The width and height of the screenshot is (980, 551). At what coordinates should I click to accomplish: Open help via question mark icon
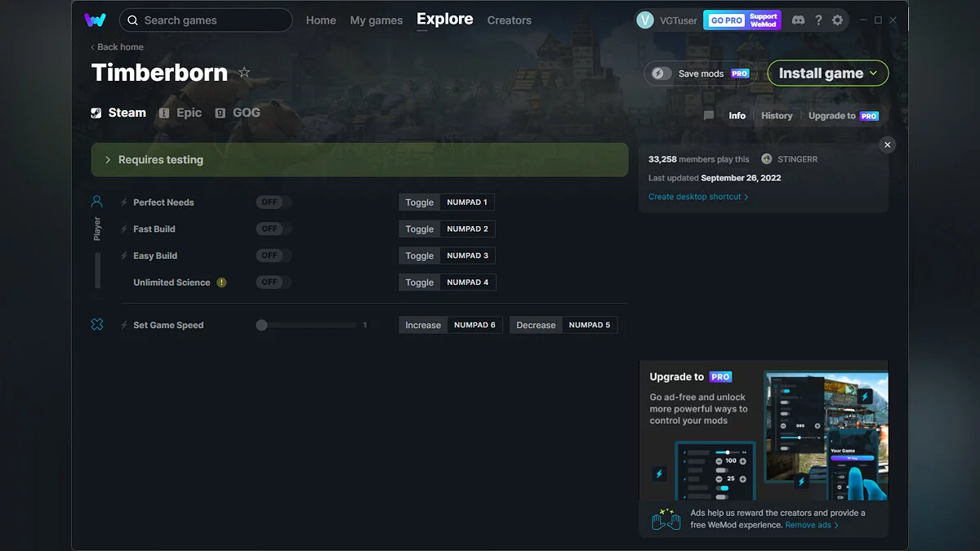tap(818, 20)
